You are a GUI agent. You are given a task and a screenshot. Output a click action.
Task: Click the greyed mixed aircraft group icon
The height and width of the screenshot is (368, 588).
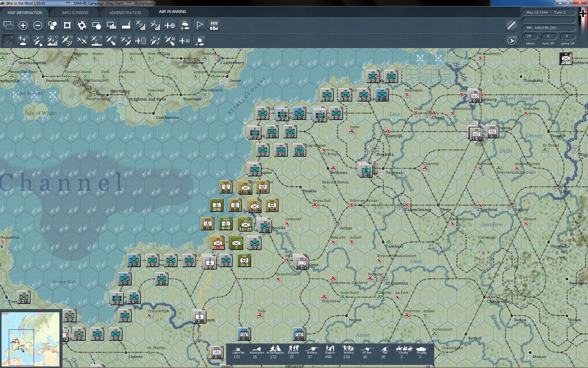point(155,40)
